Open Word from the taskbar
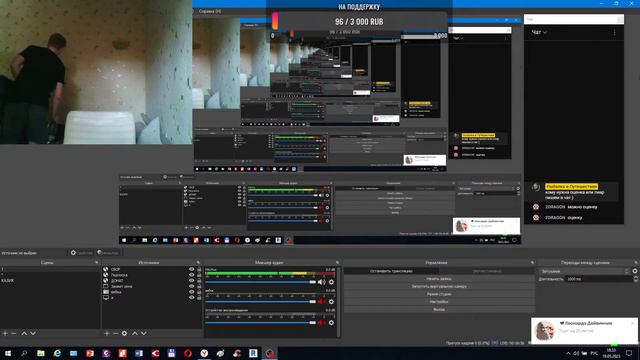This screenshot has height=360, width=640. click(139, 353)
